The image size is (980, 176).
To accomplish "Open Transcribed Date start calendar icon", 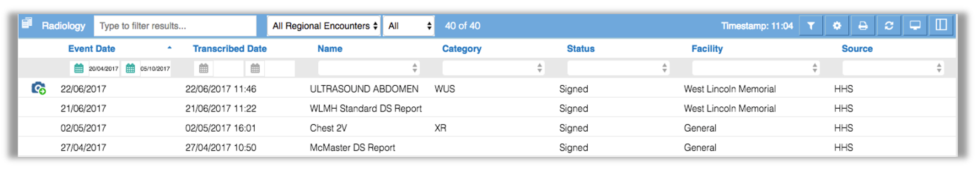I will (204, 68).
